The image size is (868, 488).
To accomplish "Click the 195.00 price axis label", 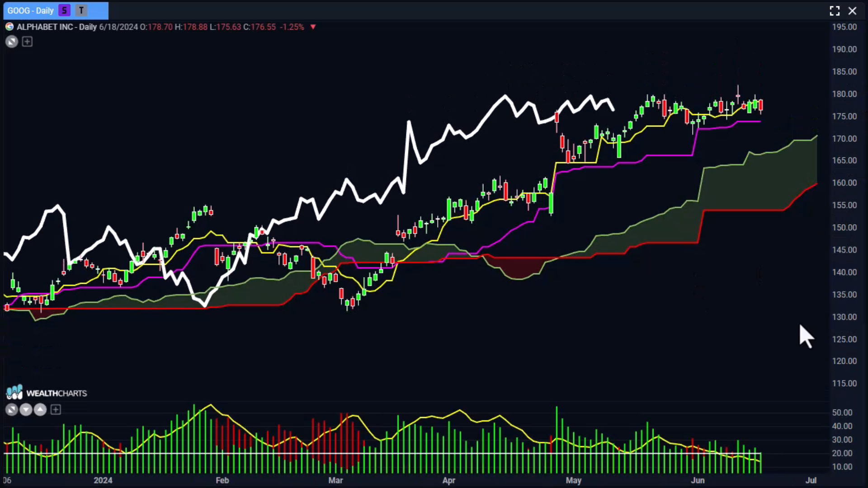I will pyautogui.click(x=844, y=27).
